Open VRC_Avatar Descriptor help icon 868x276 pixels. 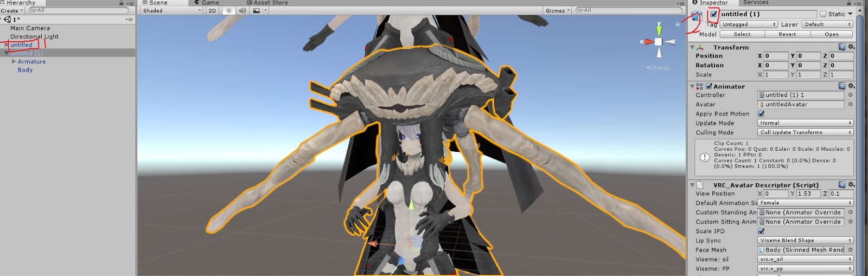coord(842,185)
